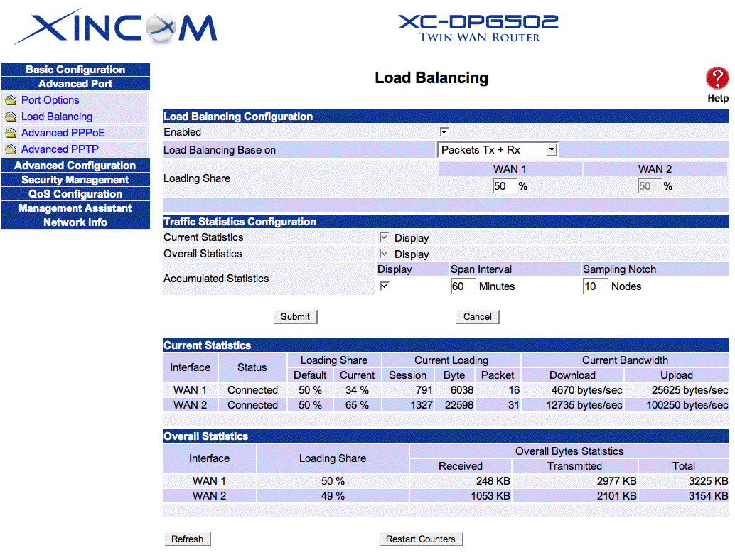
Task: Click the folder icon beside Port Options
Action: coord(11,100)
